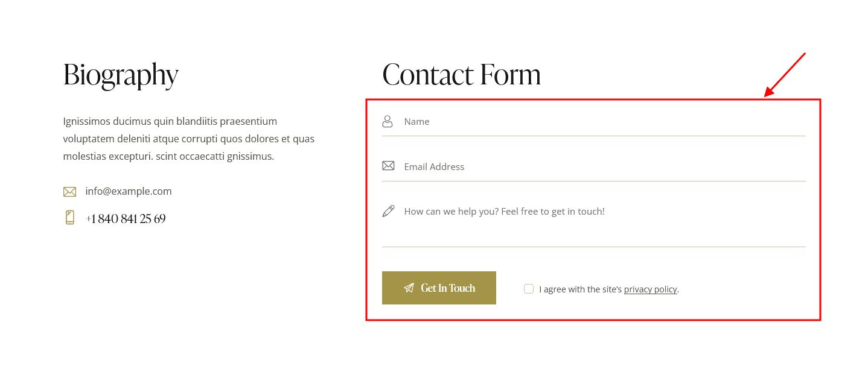Open the privacy policy link
The image size is (868, 375).
coord(650,289)
